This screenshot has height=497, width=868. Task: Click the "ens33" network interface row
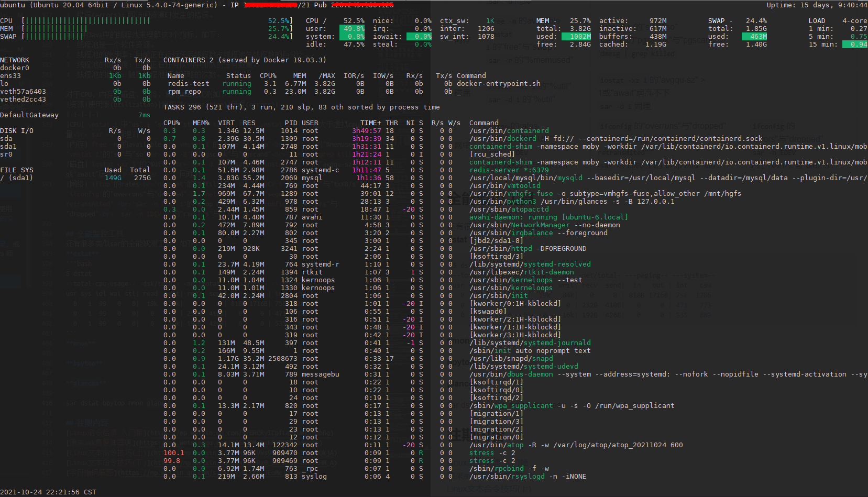point(75,76)
